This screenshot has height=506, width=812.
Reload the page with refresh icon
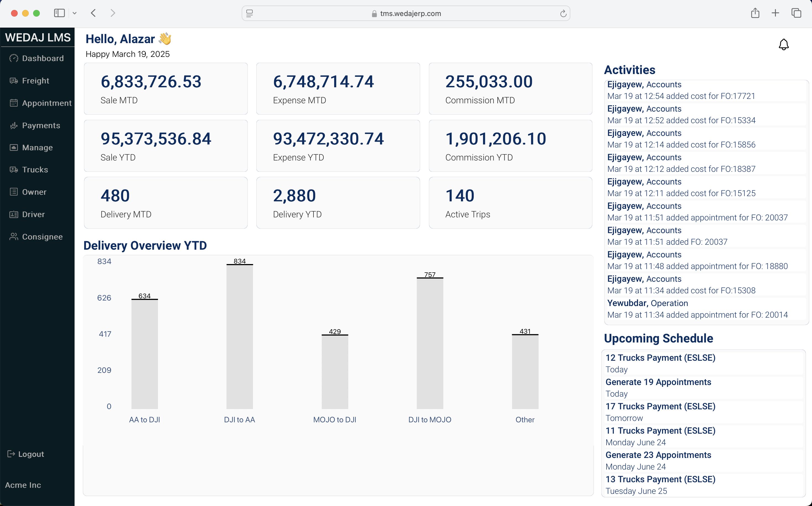coord(563,13)
